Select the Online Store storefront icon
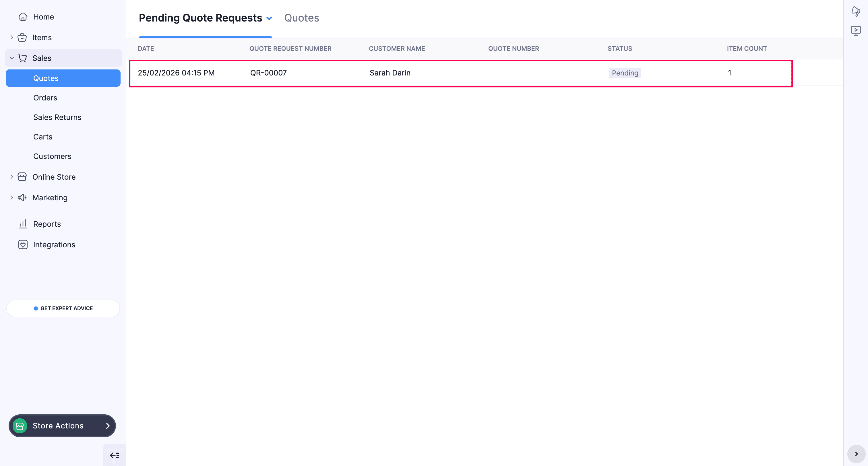Viewport: 868px width, 466px height. (22, 176)
